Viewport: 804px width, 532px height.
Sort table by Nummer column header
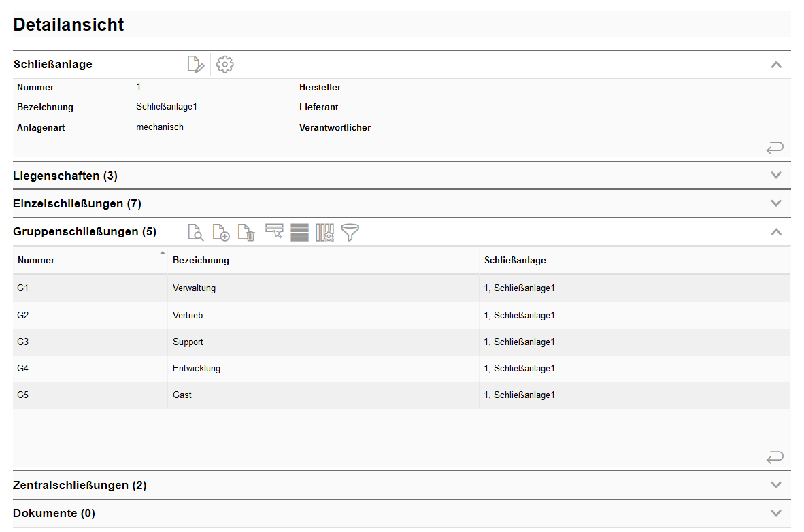coord(37,261)
